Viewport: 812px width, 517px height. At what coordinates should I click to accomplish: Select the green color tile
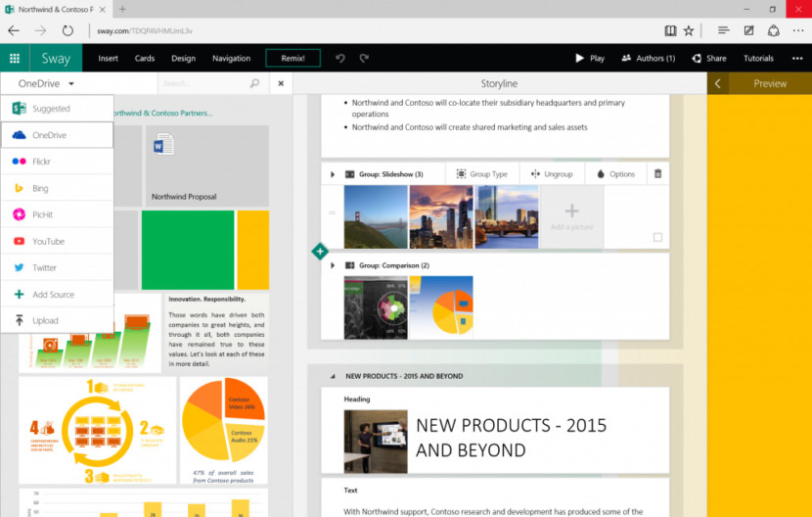point(188,250)
